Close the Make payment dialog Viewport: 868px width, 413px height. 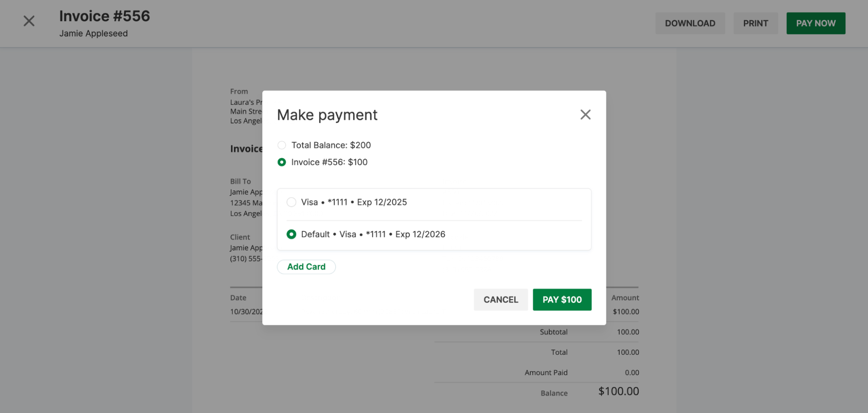pyautogui.click(x=585, y=114)
